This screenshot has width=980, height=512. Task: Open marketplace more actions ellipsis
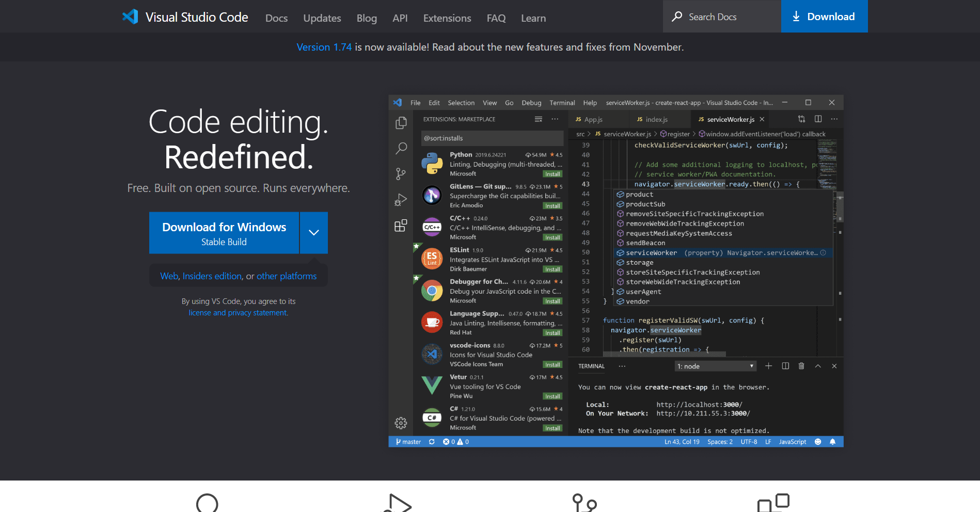(555, 119)
